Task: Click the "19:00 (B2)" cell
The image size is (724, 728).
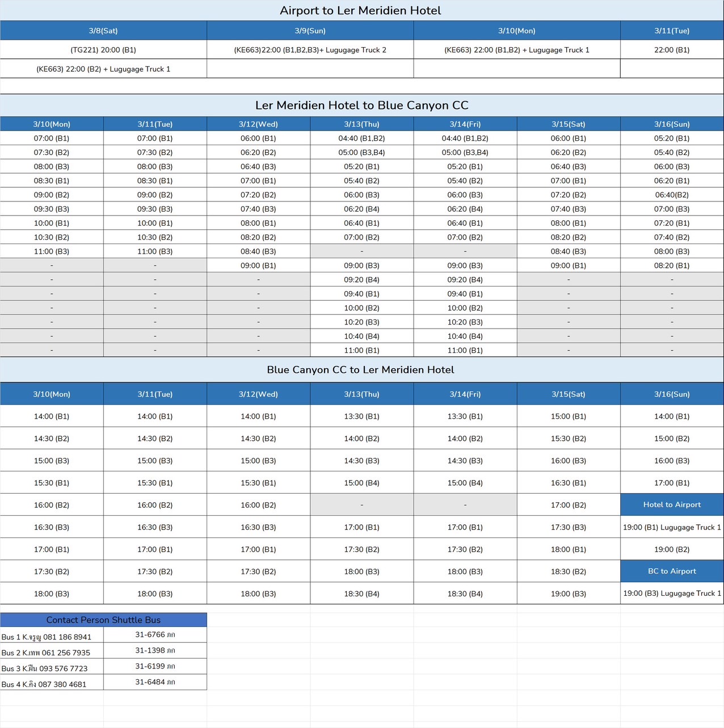Action: 672,549
